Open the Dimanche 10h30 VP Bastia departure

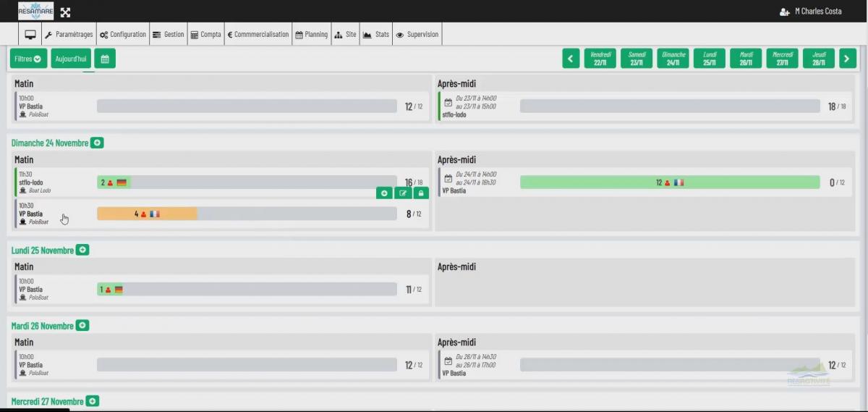tap(221, 214)
